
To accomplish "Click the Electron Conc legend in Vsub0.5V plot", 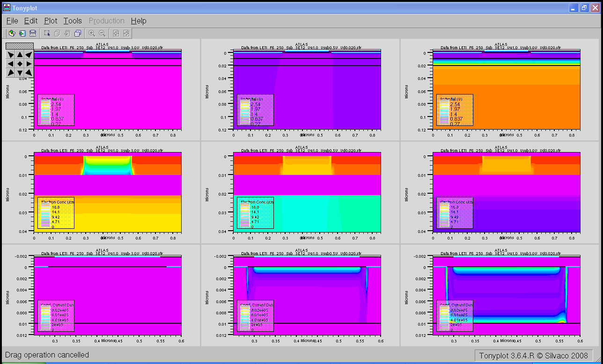I will pos(255,213).
